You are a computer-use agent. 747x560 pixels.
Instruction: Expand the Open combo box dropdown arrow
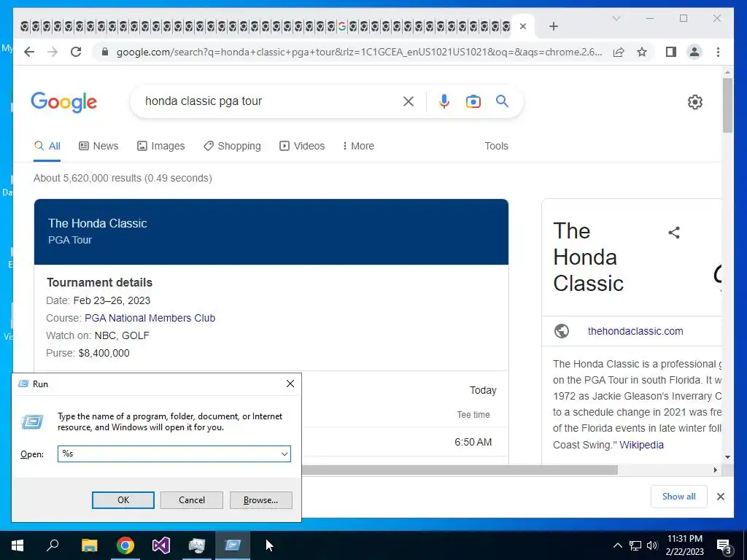(285, 454)
